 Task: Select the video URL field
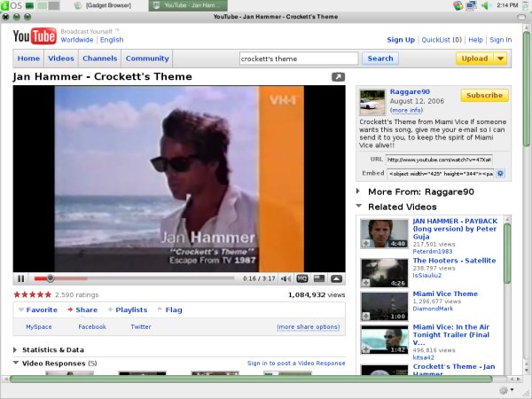(x=439, y=160)
